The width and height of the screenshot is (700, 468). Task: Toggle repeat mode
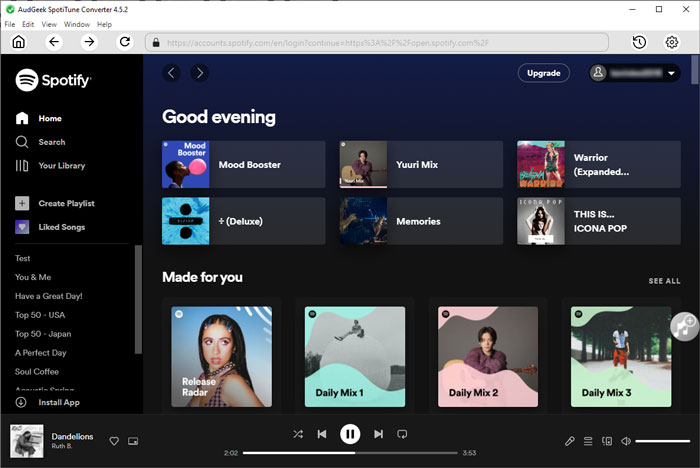coord(402,434)
